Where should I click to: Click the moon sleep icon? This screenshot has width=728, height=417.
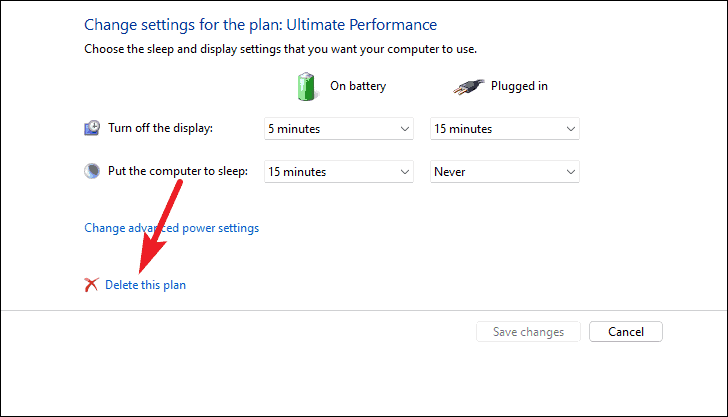point(92,171)
